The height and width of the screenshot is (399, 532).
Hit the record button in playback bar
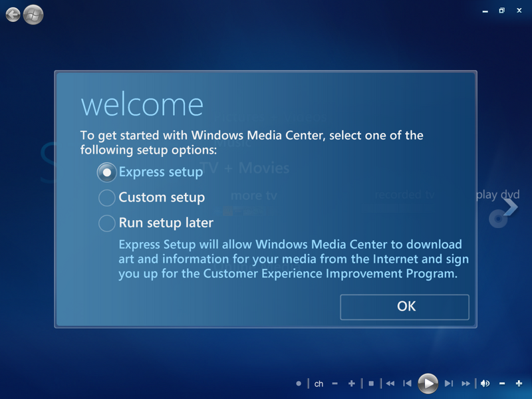tap(299, 384)
